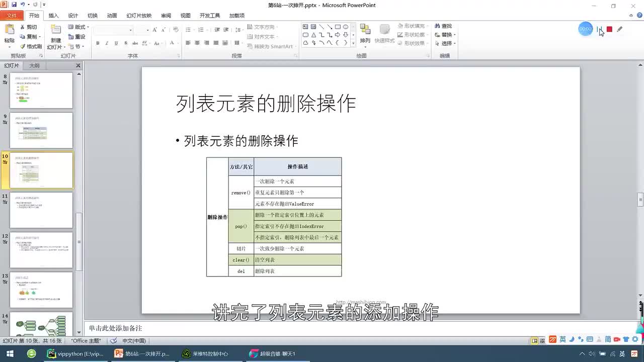644x362 pixels.
Task: Click the notes field 单击此处添加备注
Action: pyautogui.click(x=360, y=328)
